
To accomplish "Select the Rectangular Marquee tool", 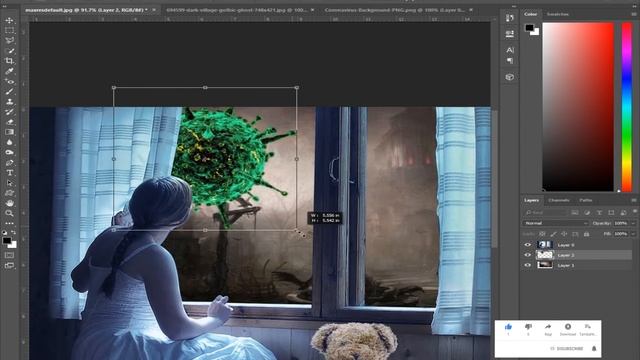I will coord(9,30).
